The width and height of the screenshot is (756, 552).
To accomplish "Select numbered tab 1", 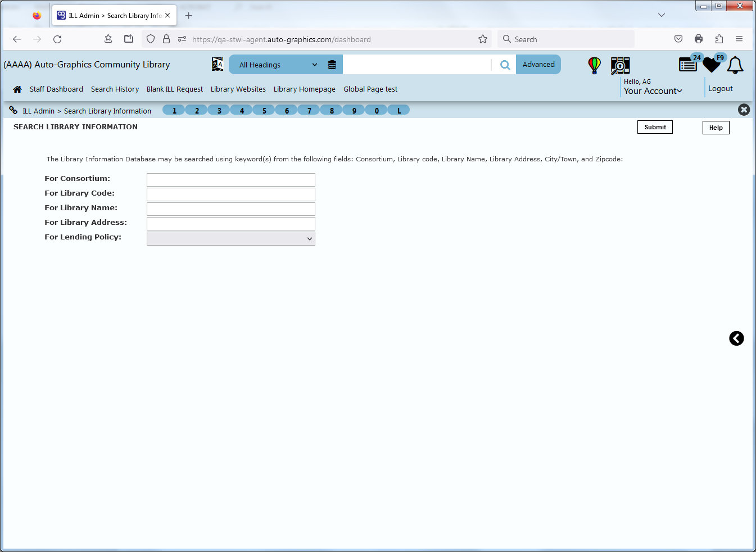I will 174,110.
